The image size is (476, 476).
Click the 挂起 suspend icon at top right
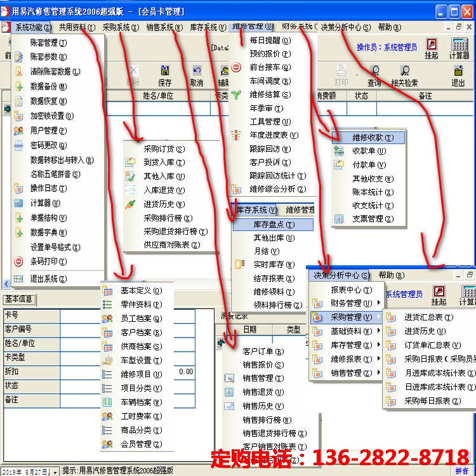[432, 48]
